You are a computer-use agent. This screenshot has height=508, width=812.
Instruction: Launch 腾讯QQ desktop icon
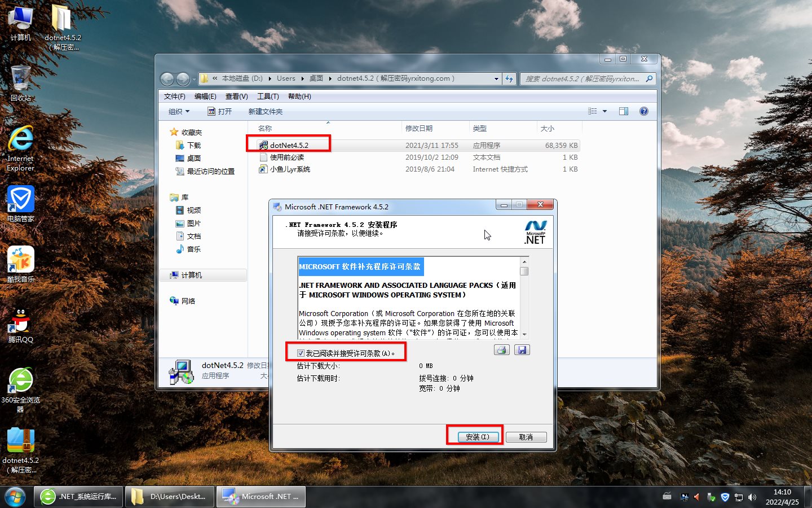click(x=21, y=325)
